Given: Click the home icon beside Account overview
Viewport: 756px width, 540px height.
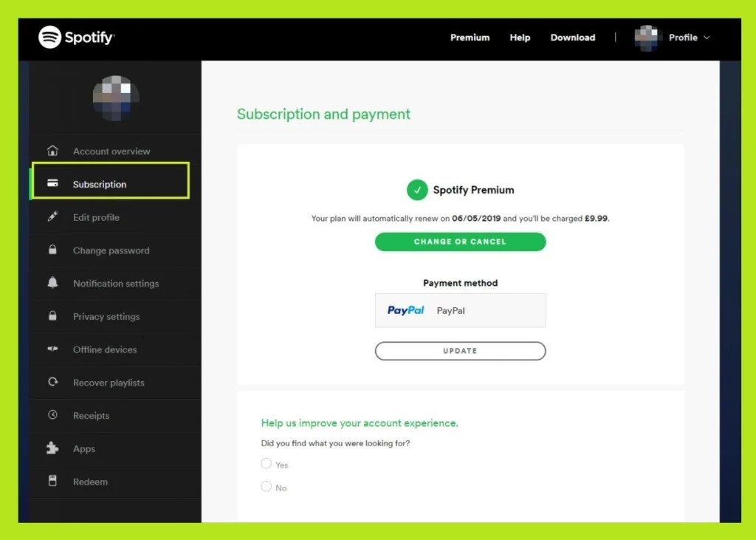Looking at the screenshot, I should [52, 151].
